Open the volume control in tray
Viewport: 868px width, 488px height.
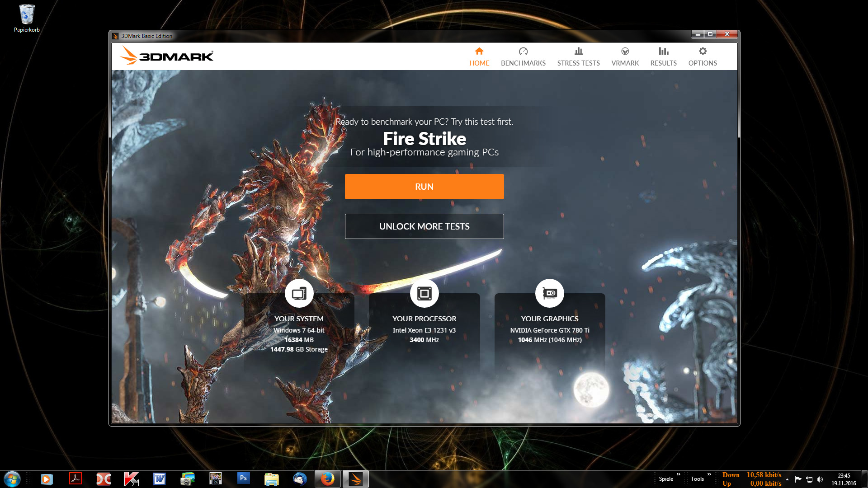(x=820, y=479)
